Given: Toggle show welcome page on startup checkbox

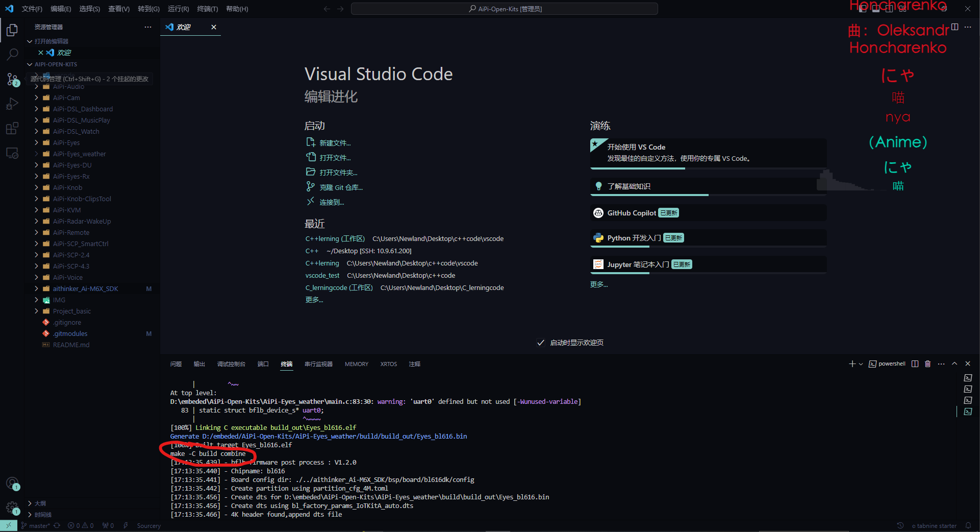Looking at the screenshot, I should coord(541,343).
